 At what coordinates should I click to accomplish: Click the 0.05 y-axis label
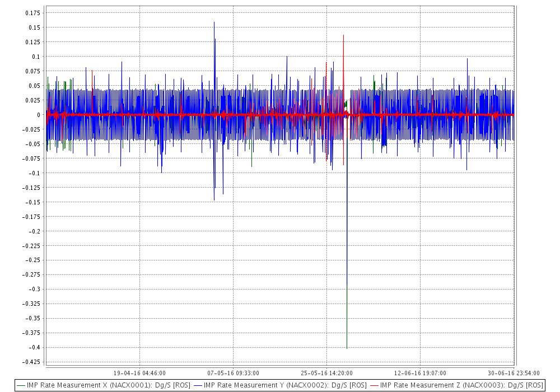point(35,86)
